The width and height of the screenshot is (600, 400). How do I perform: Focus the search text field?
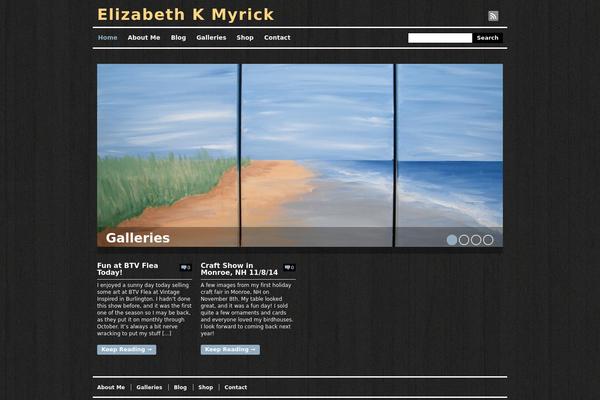(440, 38)
